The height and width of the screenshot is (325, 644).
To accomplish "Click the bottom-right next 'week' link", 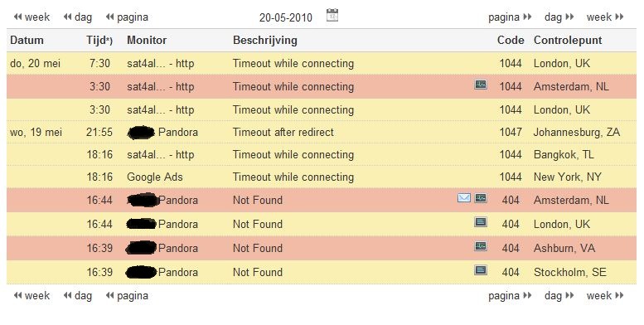I will tap(605, 295).
